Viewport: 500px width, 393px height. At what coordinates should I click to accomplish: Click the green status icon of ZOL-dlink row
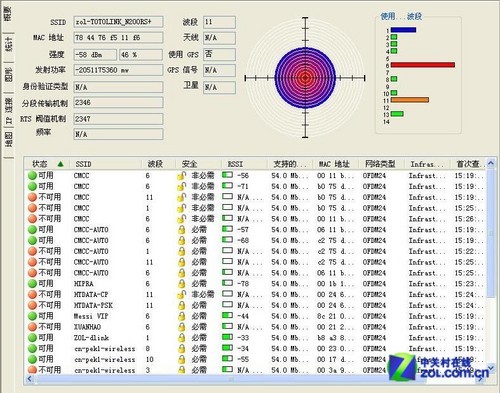point(32,338)
